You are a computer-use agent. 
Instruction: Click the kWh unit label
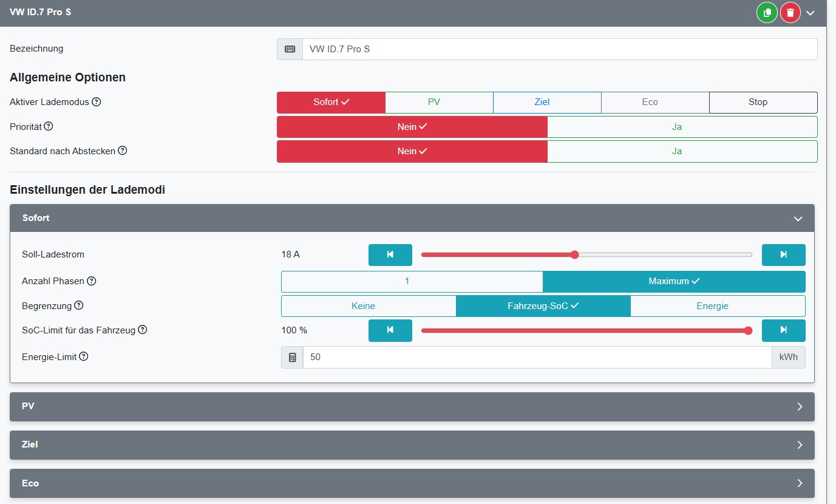click(x=789, y=358)
